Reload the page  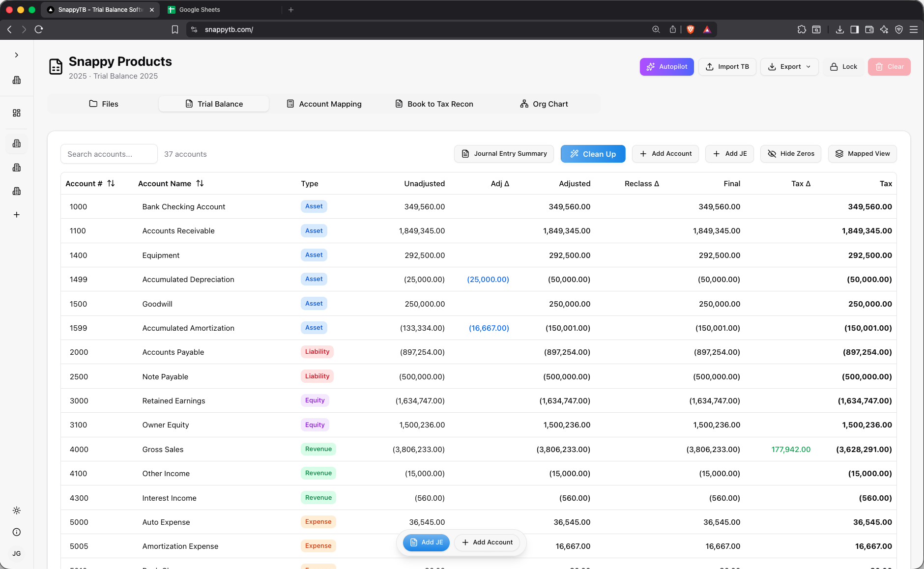(x=39, y=29)
